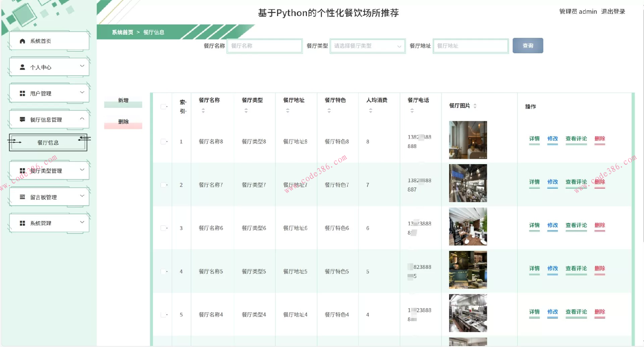This screenshot has width=644, height=347.
Task: Collapse the 餐厅信息管理 menu section
Action: pos(82,119)
